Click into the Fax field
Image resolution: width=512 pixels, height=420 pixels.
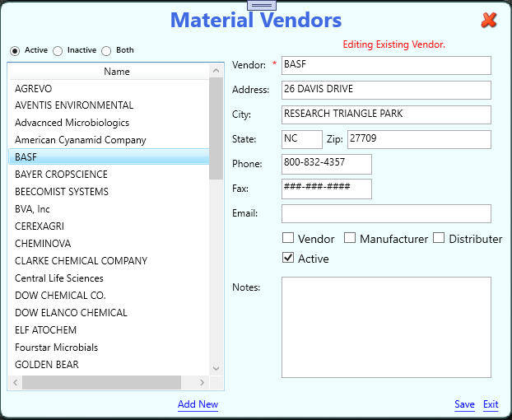327,189
